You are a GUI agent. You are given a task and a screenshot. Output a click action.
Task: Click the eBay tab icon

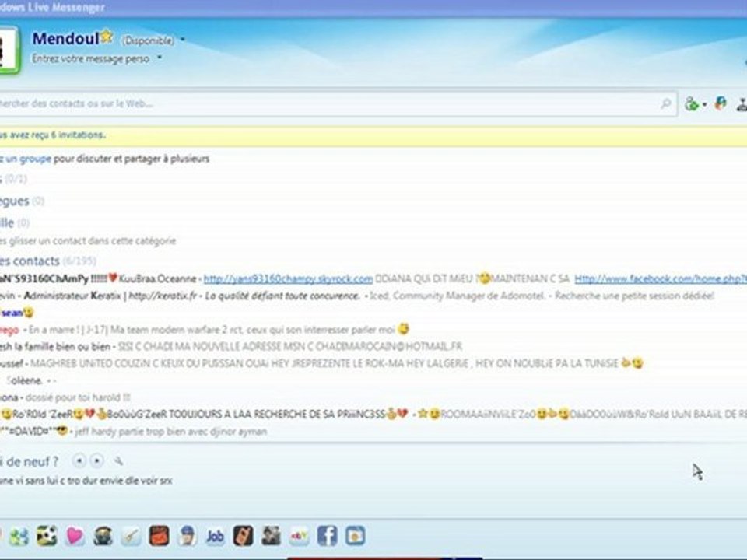[299, 536]
